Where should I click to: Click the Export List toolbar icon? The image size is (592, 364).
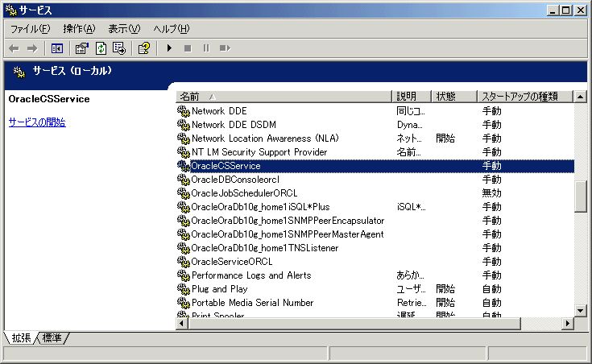pyautogui.click(x=119, y=48)
